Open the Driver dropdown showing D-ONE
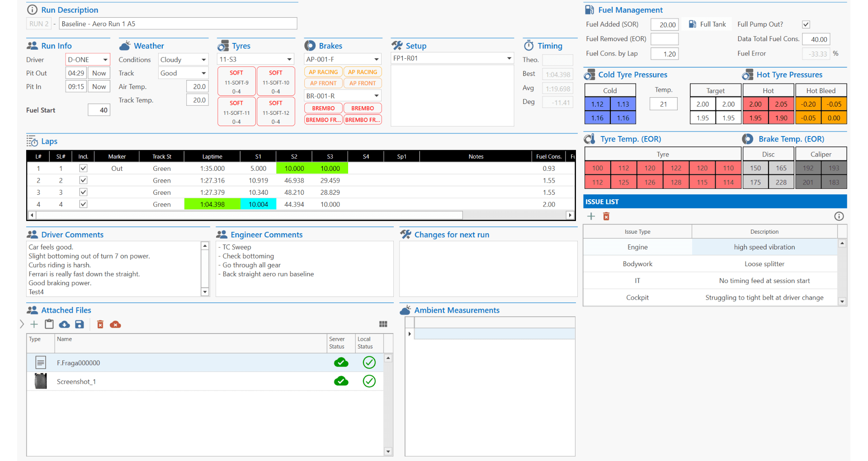The image size is (868, 461). 88,60
